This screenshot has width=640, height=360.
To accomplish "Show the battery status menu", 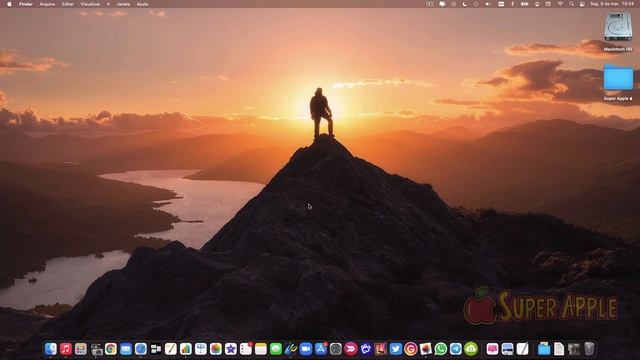I will [x=524, y=4].
